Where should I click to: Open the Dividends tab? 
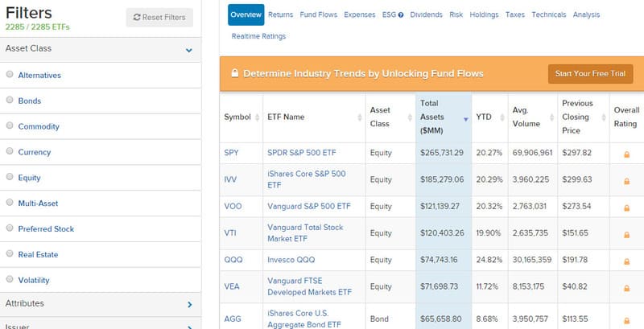[x=426, y=14]
